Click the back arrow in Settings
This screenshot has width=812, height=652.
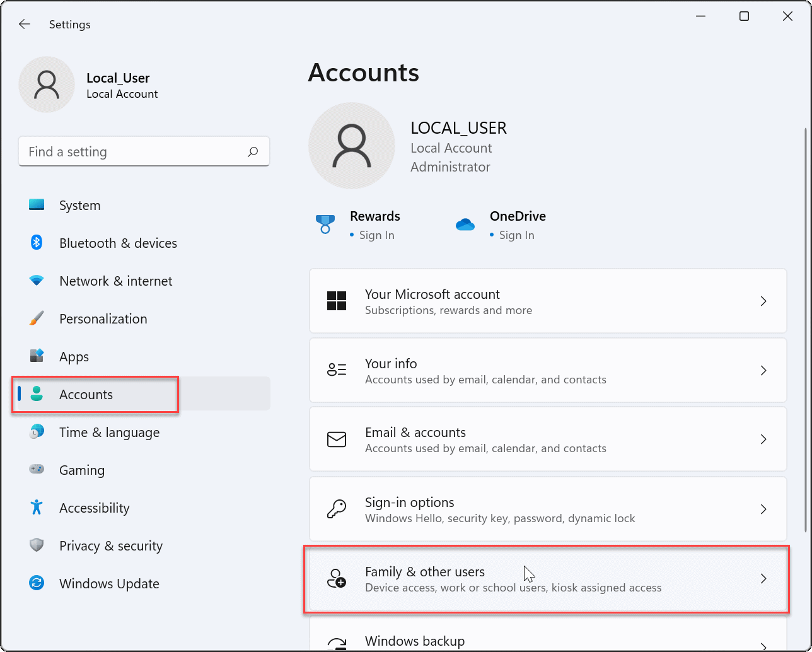click(x=24, y=24)
